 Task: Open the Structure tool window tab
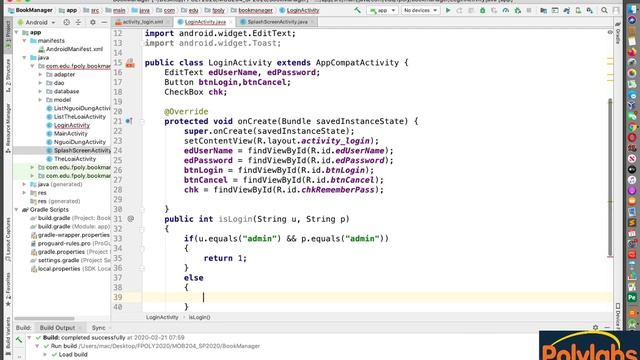(8, 76)
